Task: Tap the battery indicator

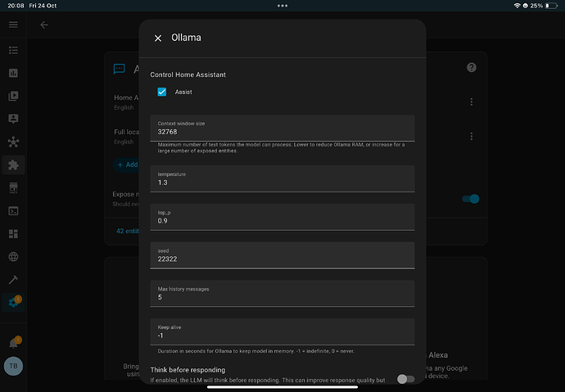Action: (x=551, y=6)
